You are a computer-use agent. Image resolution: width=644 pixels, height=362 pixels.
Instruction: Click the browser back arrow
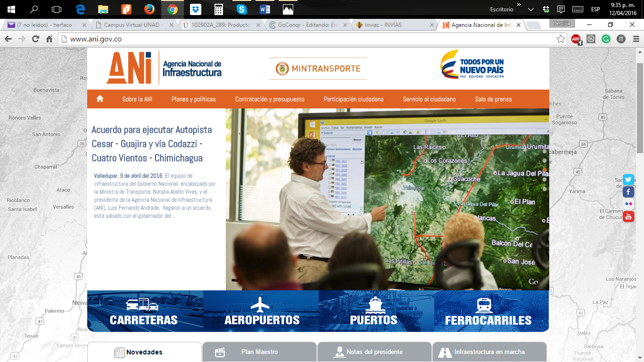[8, 39]
